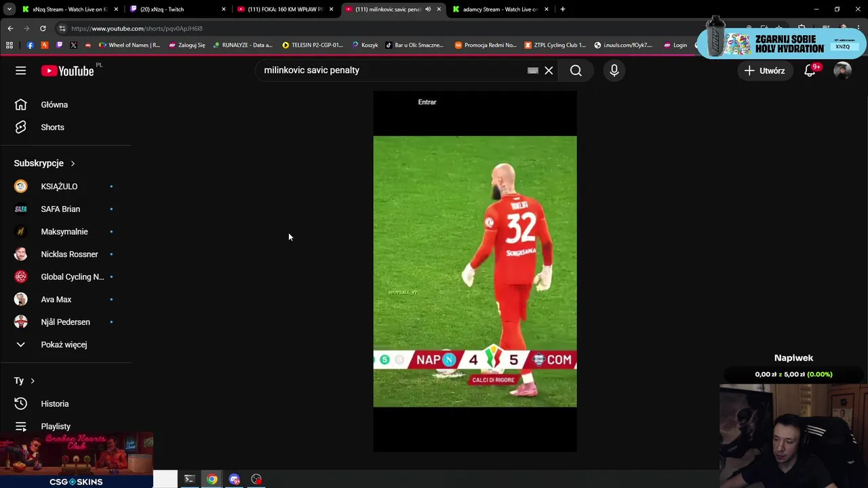Open the ZTPL Cycling Club bookmark
Screen dimensions: 868x488
tap(555, 45)
